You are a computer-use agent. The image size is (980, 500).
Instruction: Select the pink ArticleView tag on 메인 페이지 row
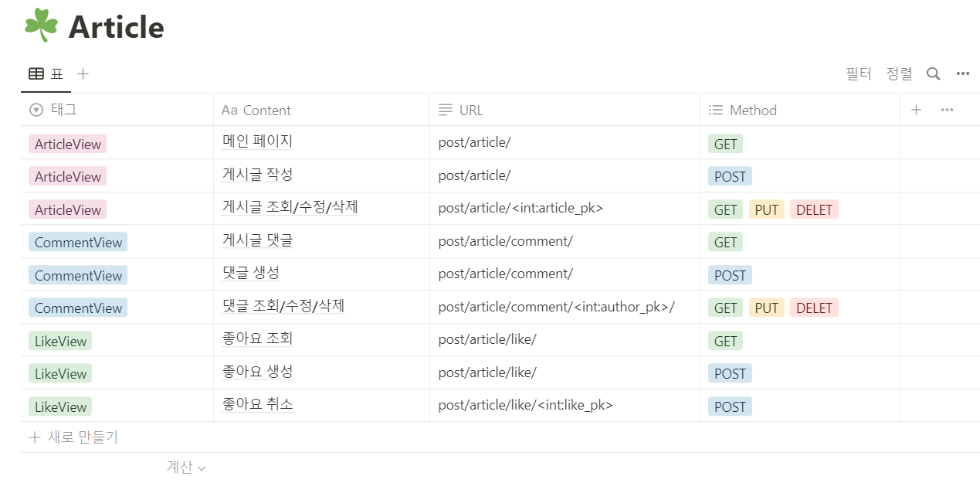[x=67, y=144]
